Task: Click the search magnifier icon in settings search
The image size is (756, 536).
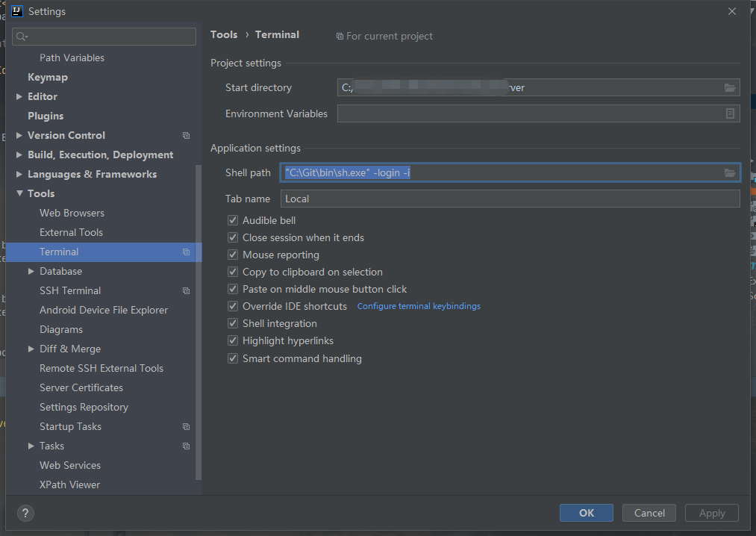Action: (x=22, y=37)
